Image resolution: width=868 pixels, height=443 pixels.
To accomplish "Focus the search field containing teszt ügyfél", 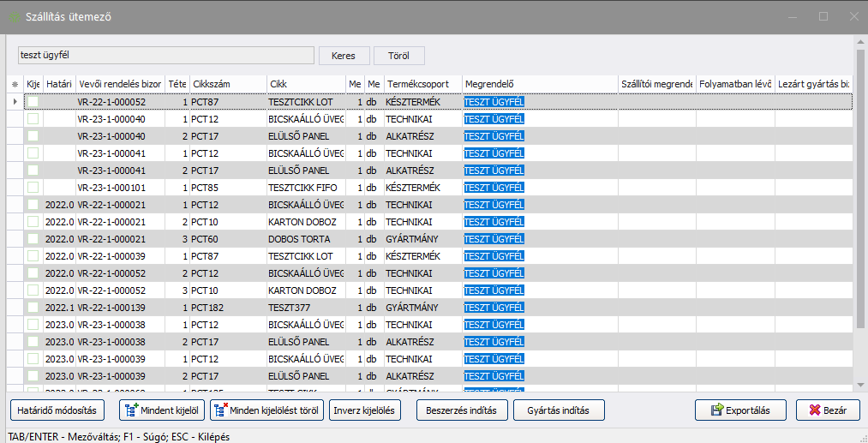I will pos(165,56).
